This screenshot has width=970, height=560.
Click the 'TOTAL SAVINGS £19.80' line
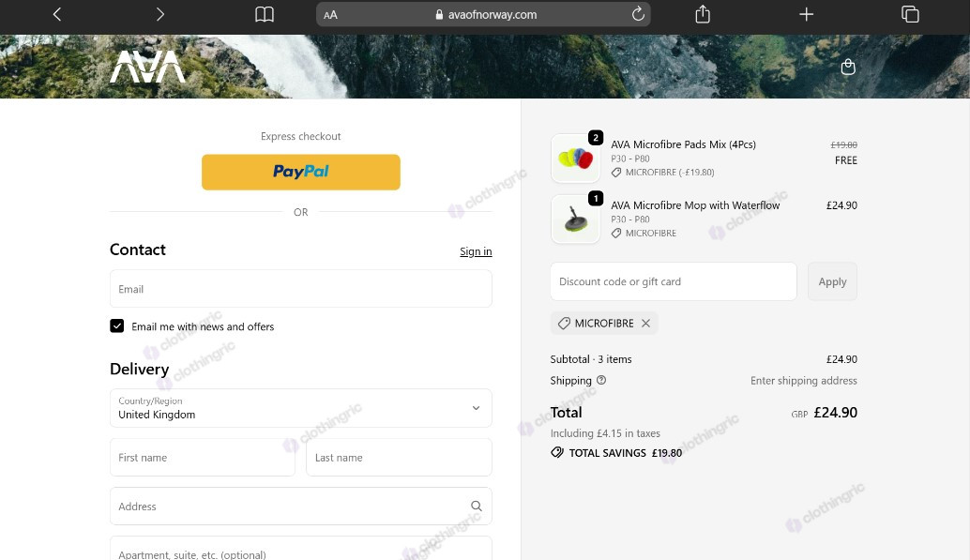point(616,453)
